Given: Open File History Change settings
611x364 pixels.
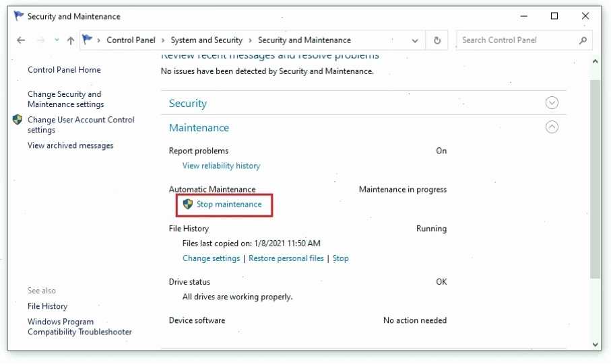Looking at the screenshot, I should (x=212, y=258).
